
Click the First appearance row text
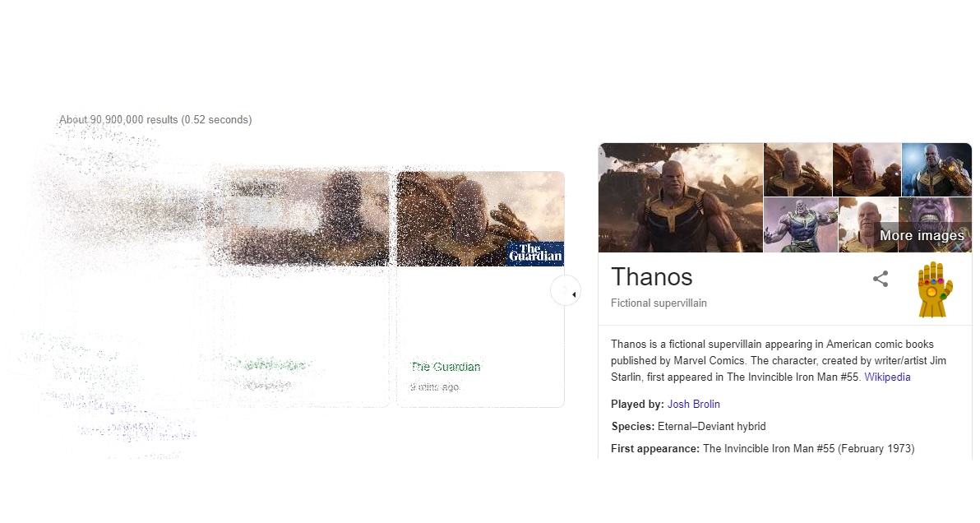click(762, 449)
